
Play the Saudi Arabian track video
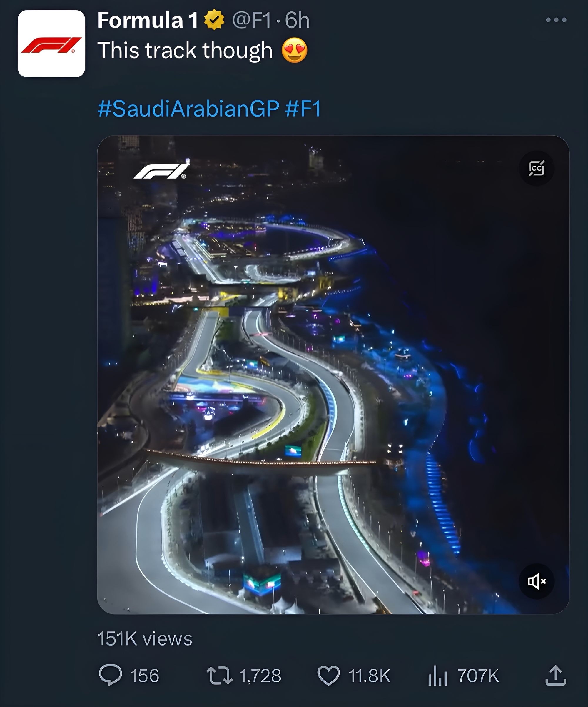tap(333, 375)
